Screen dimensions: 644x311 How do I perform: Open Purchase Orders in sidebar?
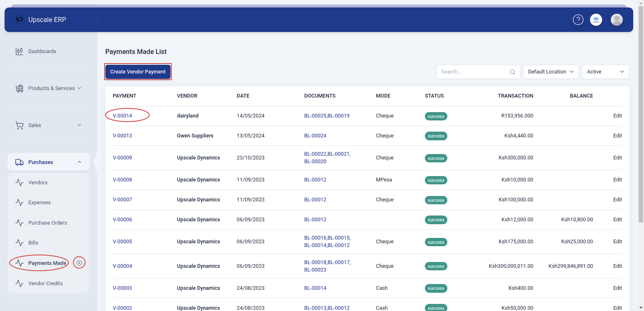point(47,223)
